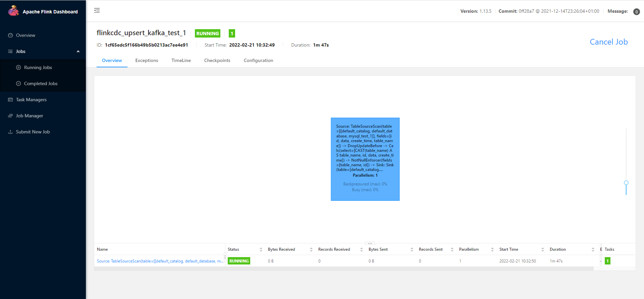Click the RUNNING status badge in the job header
This screenshot has width=644, height=299.
[208, 34]
